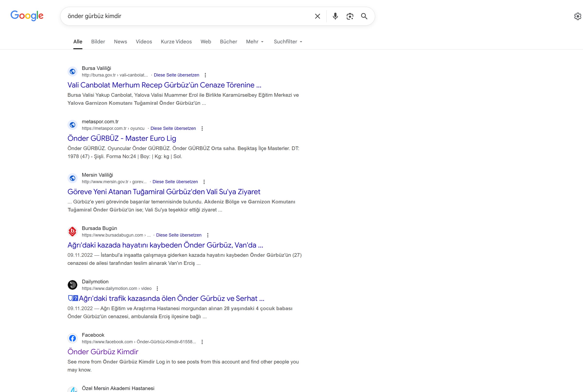Open Ağrı'daki trafik kazasında ölen result

[x=166, y=298]
